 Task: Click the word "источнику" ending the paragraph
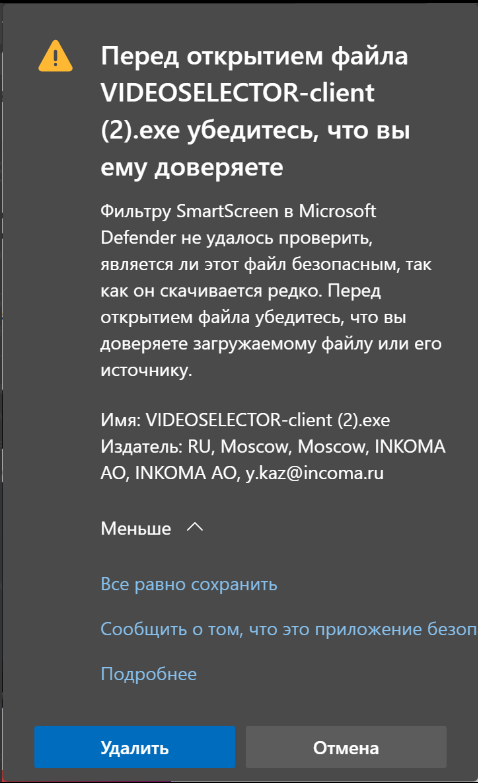click(146, 371)
